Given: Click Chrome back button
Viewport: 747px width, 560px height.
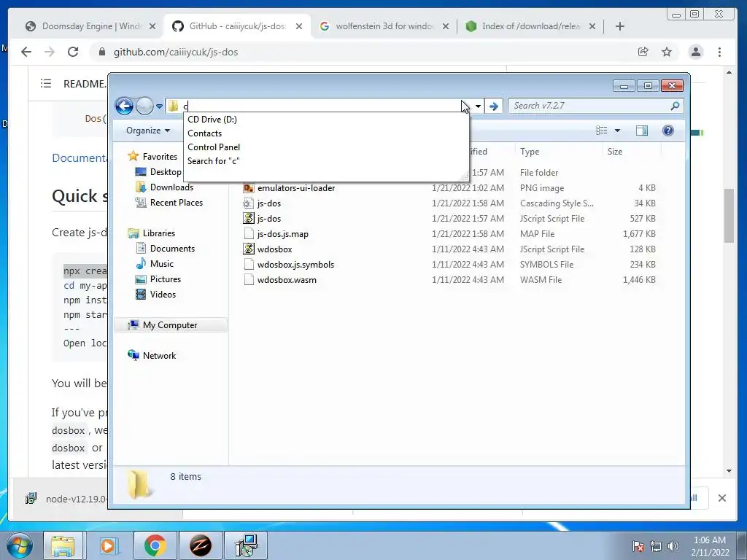Looking at the screenshot, I should pos(26,52).
